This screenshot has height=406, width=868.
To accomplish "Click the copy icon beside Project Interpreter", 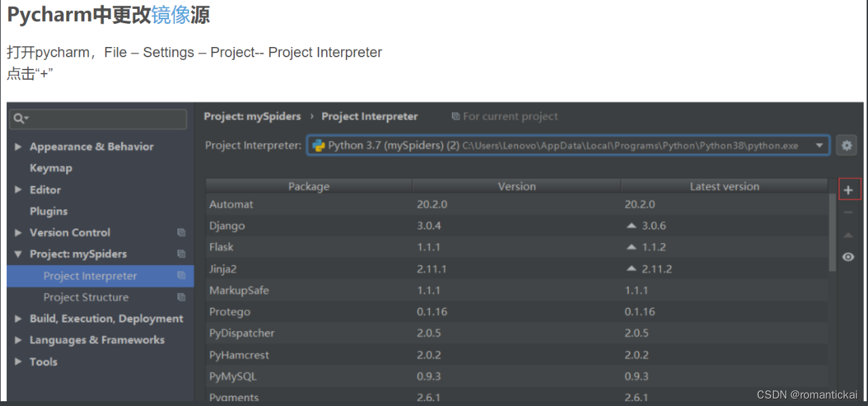I will [x=181, y=275].
